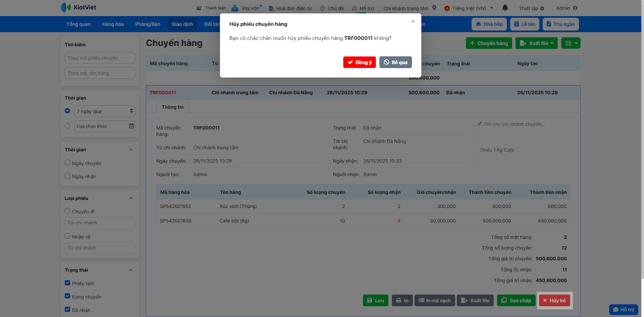Open Vay vốn loan link
Image resolution: width=644 pixels, height=317 pixels.
pos(246,8)
